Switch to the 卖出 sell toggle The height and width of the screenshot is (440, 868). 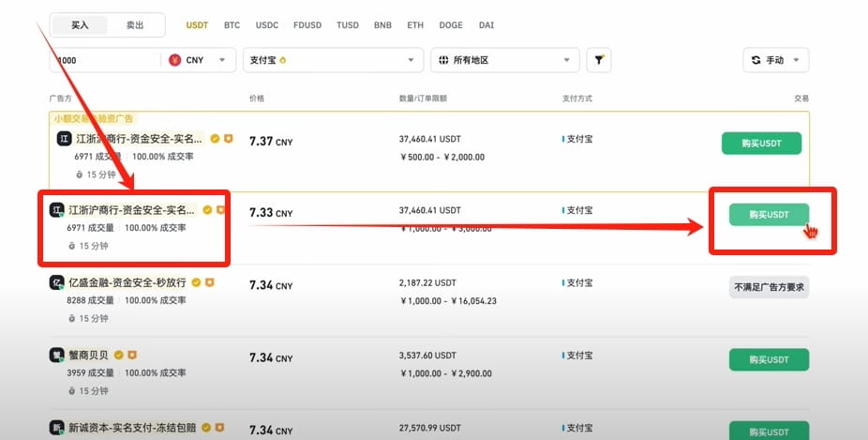[135, 25]
